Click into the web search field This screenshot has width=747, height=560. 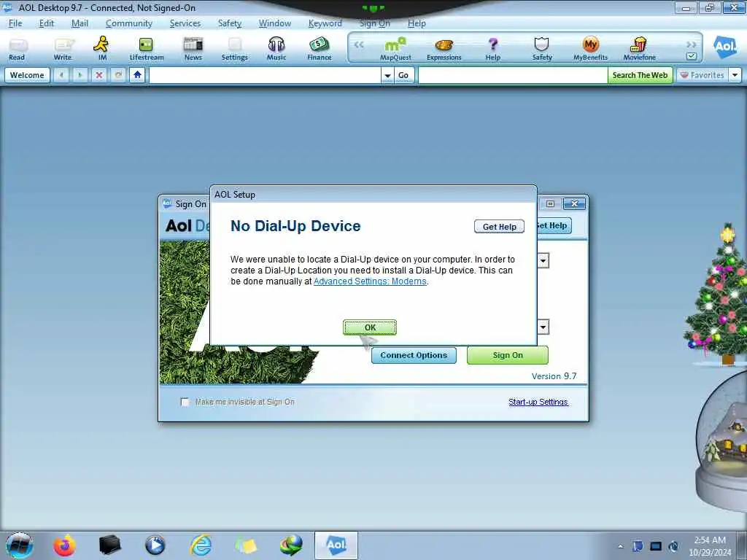513,75
